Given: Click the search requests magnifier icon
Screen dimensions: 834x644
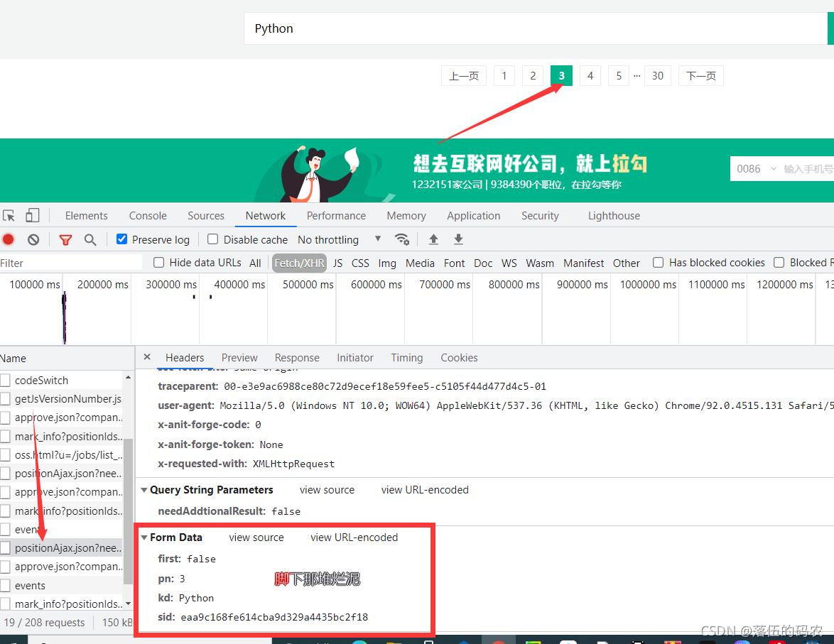Looking at the screenshot, I should click(90, 239).
